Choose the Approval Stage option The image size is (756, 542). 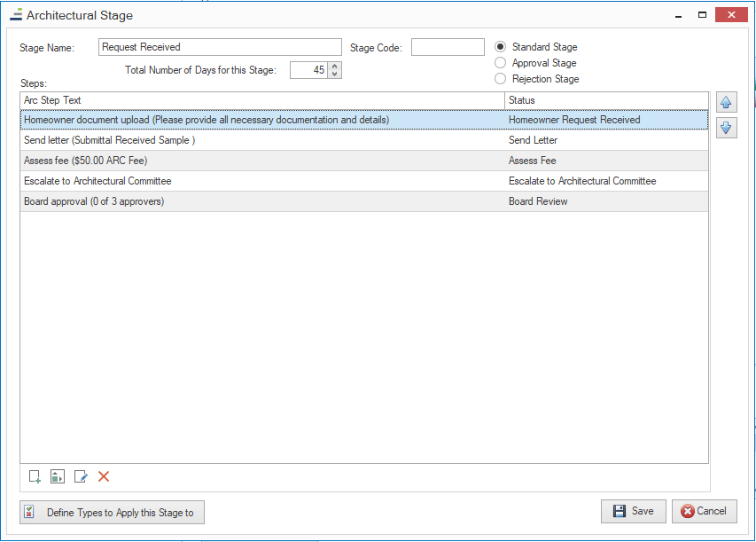[501, 63]
